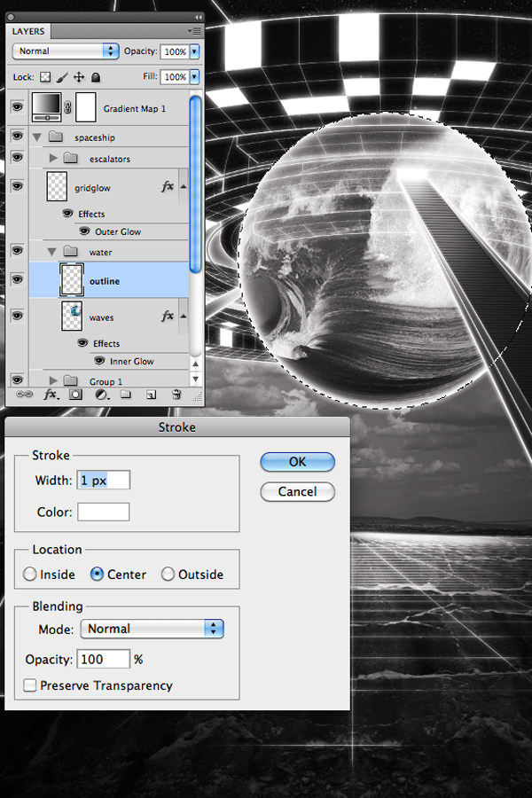Click the Layers panel scrollbar thumb
Viewport: 532px width, 798px height.
195,184
